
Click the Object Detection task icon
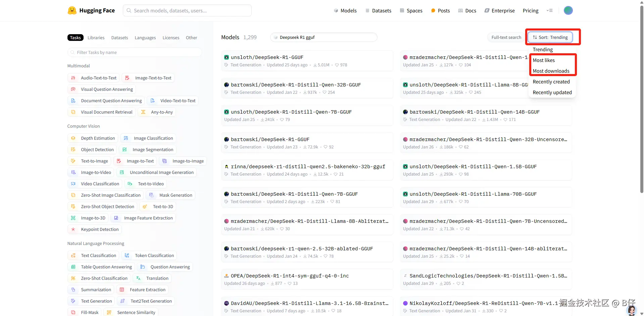73,150
